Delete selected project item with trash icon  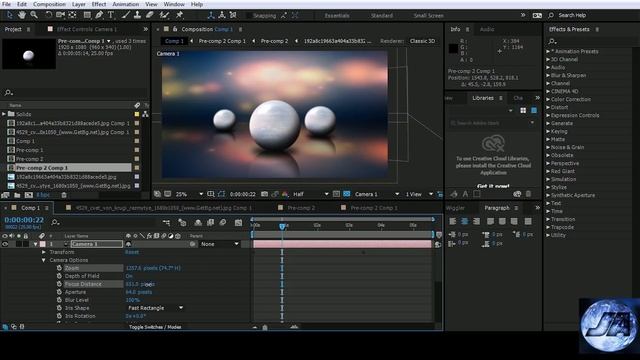[x=64, y=195]
